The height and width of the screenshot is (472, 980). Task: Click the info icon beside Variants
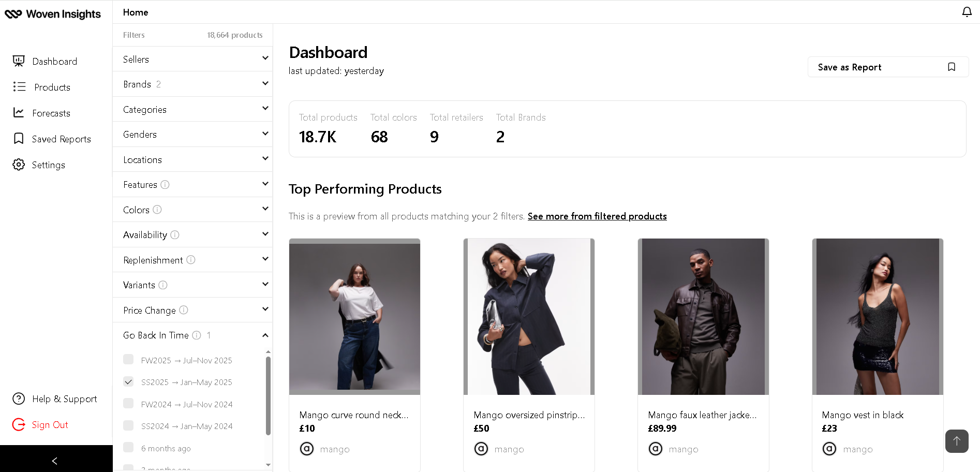163,285
